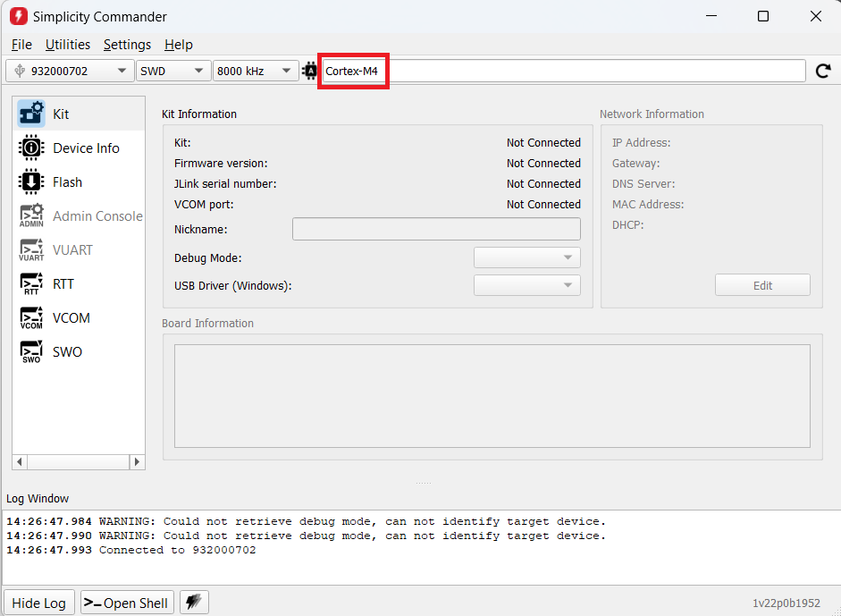841x616 pixels.
Task: Open the Kit panel icon
Action: click(x=31, y=114)
